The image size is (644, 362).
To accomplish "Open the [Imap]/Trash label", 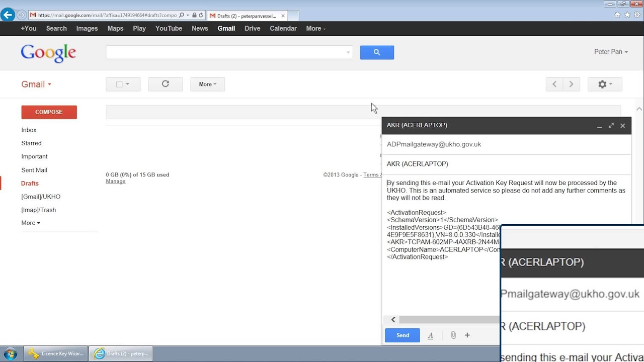I will (x=39, y=210).
